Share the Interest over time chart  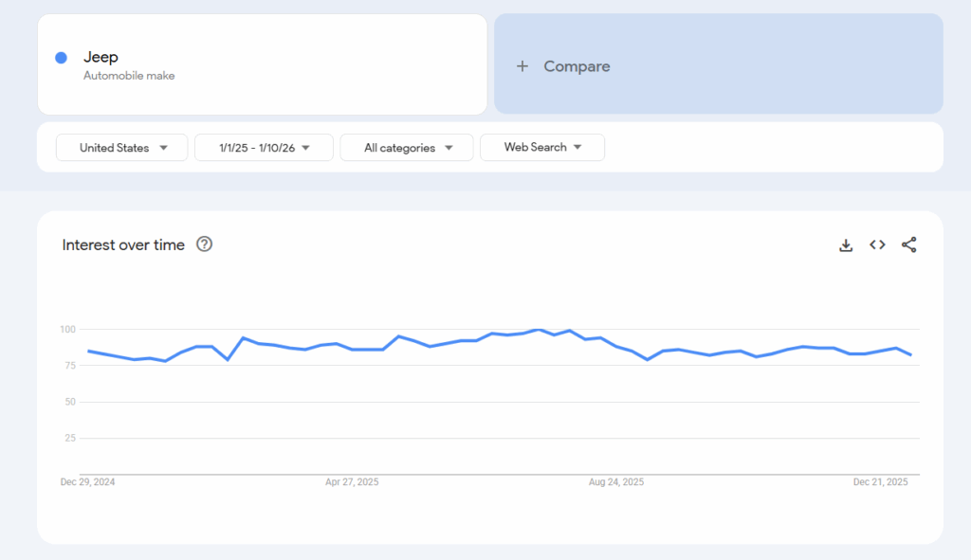909,244
